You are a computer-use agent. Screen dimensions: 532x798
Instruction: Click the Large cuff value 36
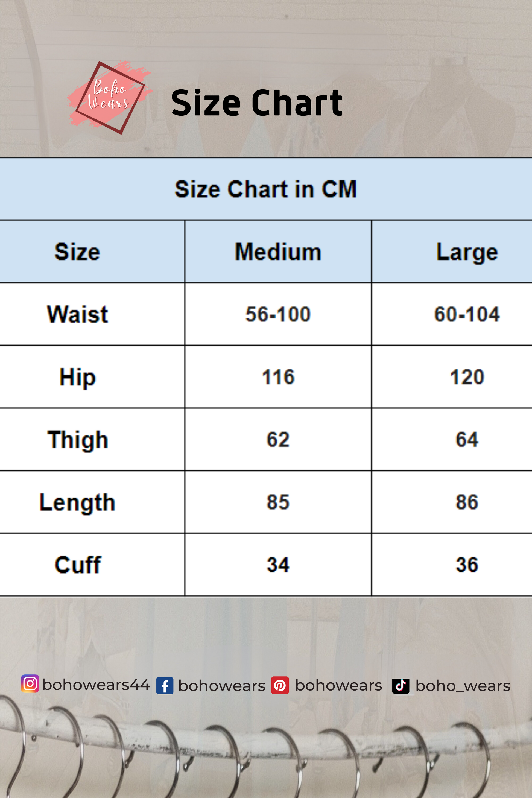click(467, 565)
